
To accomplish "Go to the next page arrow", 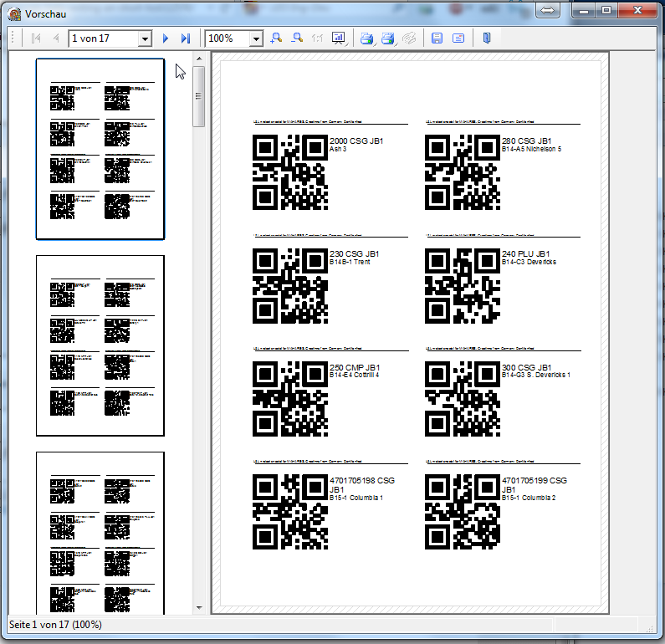I will click(x=166, y=38).
